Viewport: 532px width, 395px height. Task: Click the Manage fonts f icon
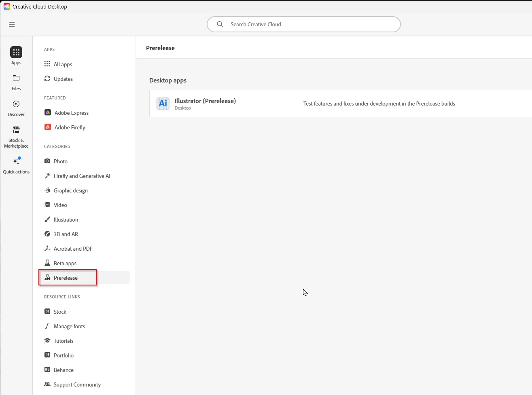[47, 326]
